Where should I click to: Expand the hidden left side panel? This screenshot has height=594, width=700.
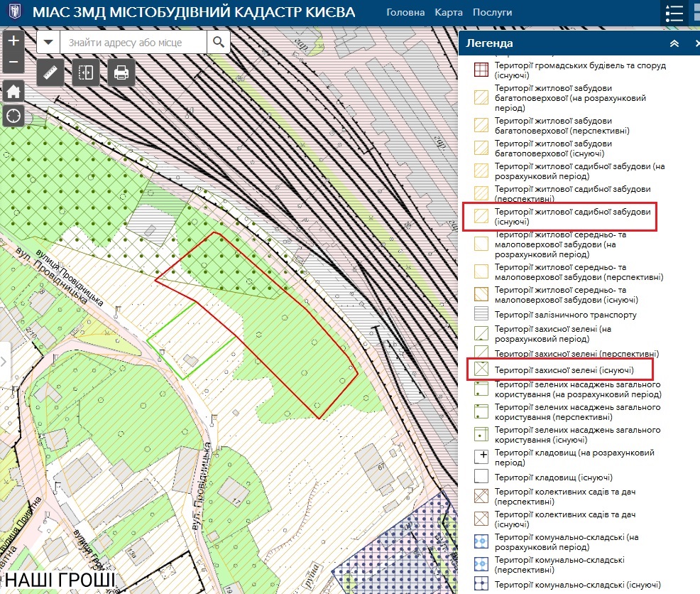coord(4,362)
